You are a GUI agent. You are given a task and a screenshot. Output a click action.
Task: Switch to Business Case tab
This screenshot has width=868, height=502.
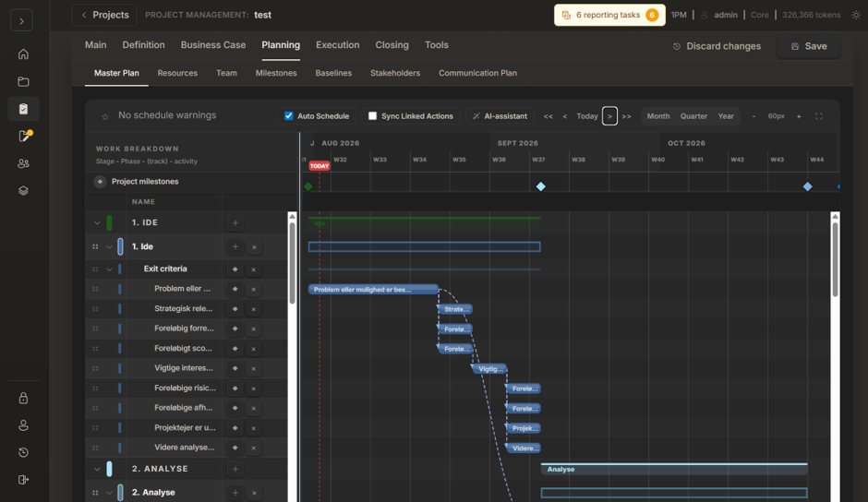click(x=213, y=45)
